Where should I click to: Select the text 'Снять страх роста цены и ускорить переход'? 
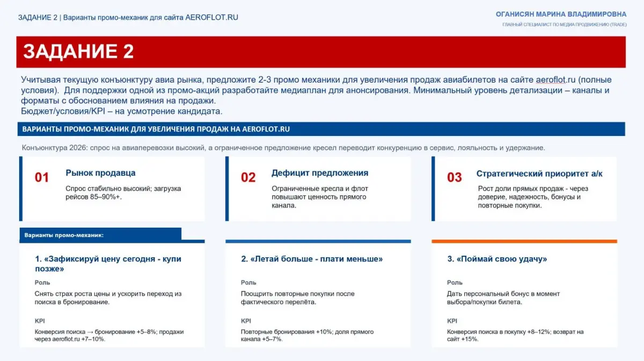coord(108,298)
